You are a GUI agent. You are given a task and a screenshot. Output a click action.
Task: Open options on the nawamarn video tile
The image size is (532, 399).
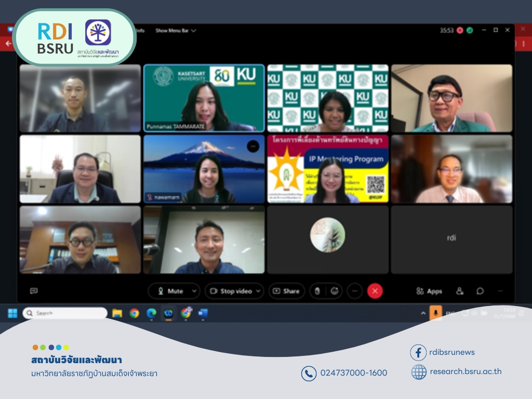(x=253, y=146)
